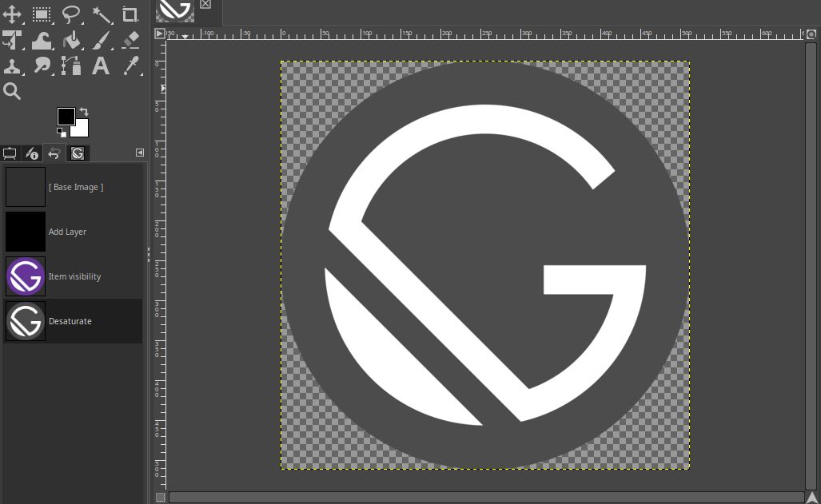Viewport: 821px width, 504px height.
Task: Select the Bucket Fill tool
Action: [71, 40]
